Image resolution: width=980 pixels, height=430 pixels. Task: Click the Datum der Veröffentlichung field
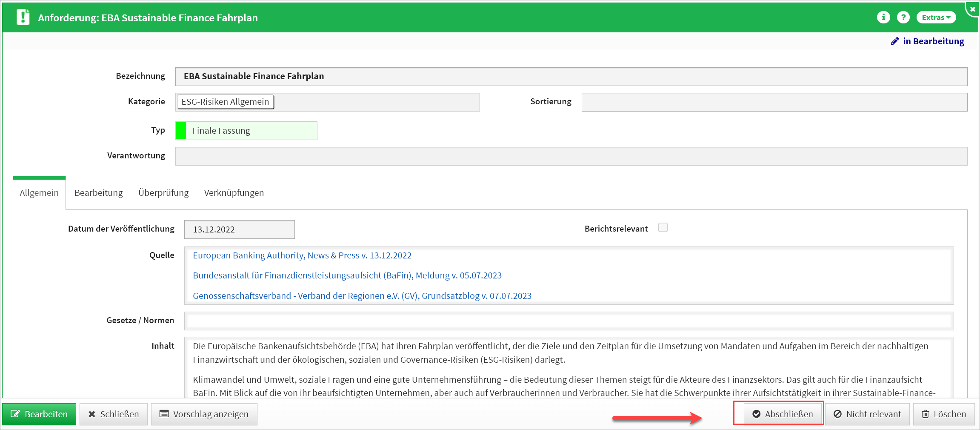tap(239, 229)
